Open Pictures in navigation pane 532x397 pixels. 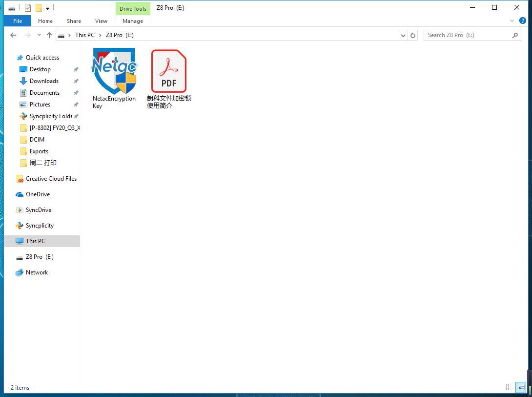(40, 104)
